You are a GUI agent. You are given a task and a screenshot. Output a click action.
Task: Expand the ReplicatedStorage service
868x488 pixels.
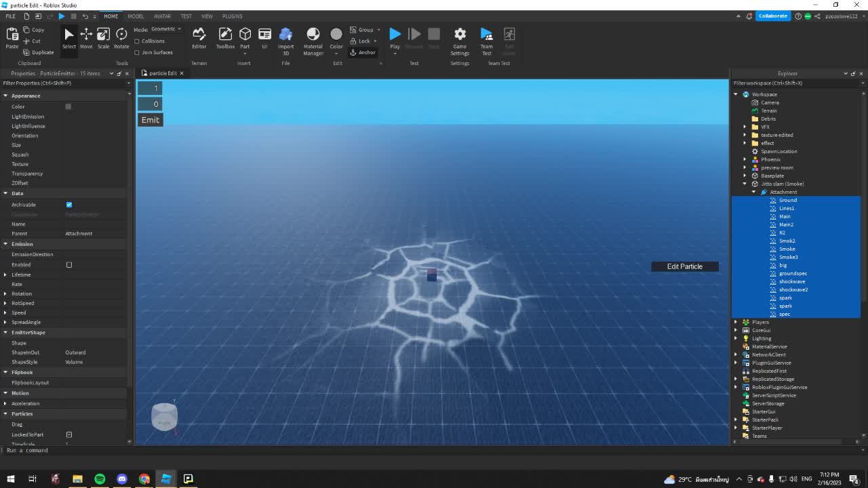(736, 379)
